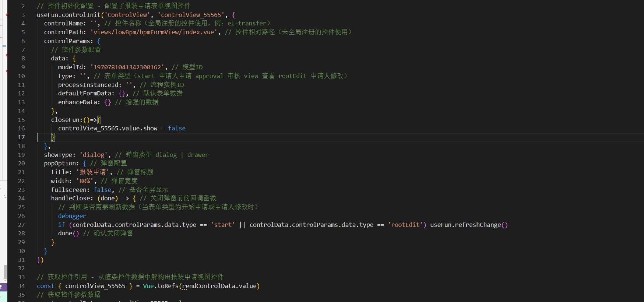
Task: Click the false value after fullscreen
Action: click(x=102, y=190)
